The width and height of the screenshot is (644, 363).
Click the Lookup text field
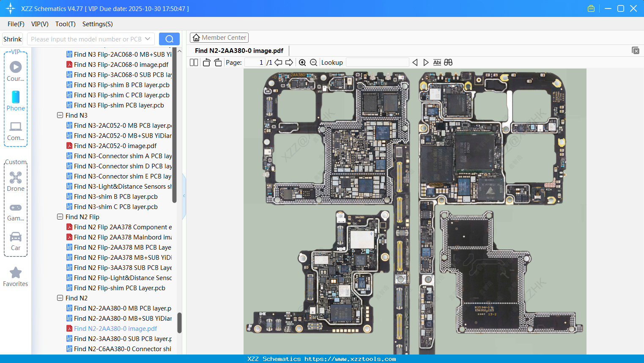pos(377,63)
